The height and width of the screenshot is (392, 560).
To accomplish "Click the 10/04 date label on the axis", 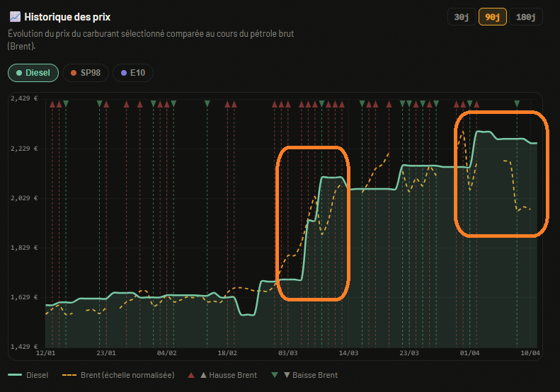I will 530,352.
